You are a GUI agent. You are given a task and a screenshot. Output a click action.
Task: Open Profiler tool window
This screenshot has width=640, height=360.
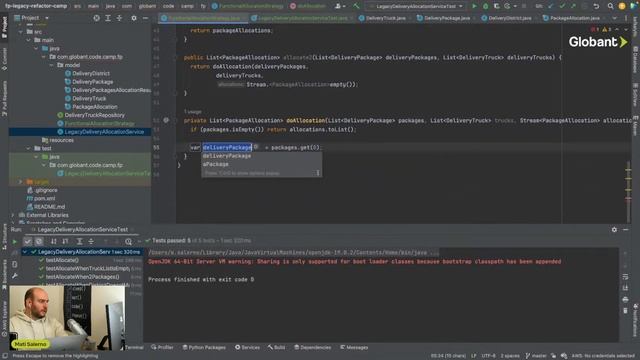click(162, 347)
